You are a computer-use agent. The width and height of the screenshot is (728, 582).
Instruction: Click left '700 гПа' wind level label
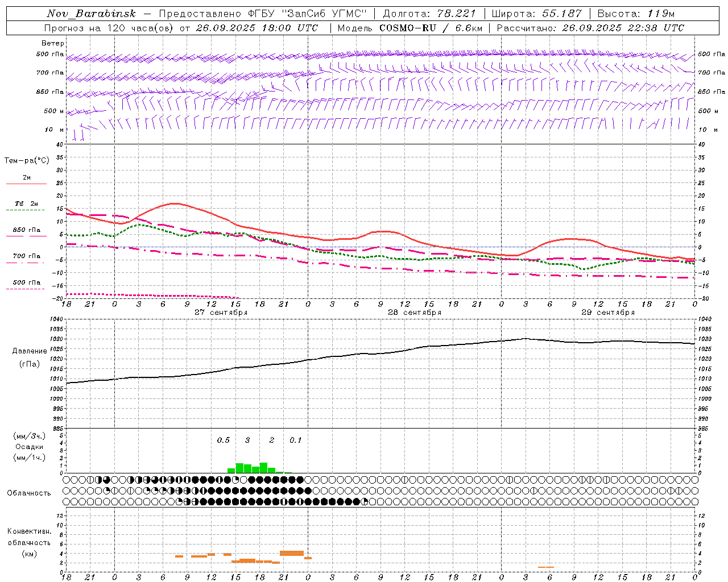(x=50, y=73)
